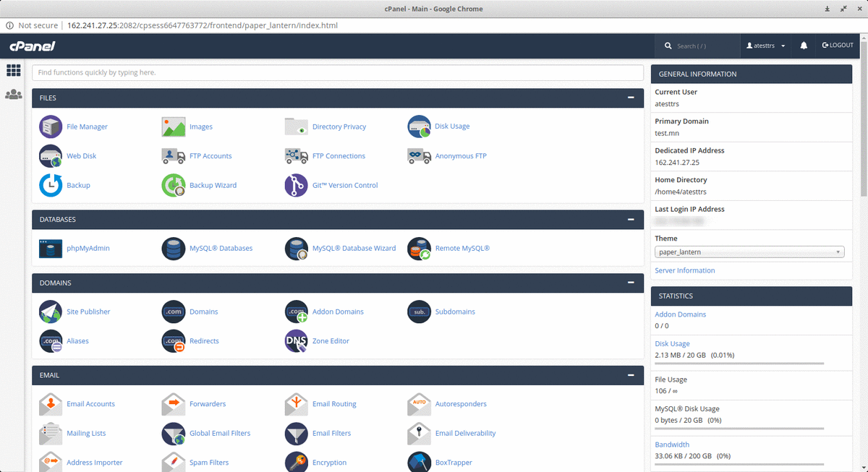Open the File Manager icon

51,126
